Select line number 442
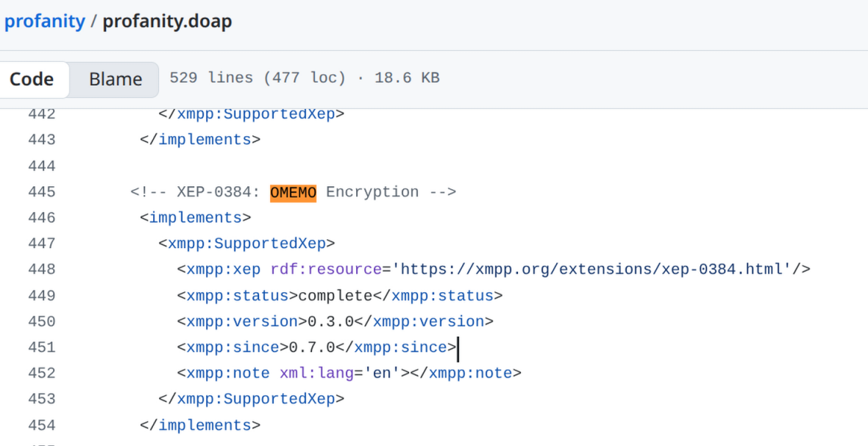This screenshot has width=868, height=446. click(42, 114)
